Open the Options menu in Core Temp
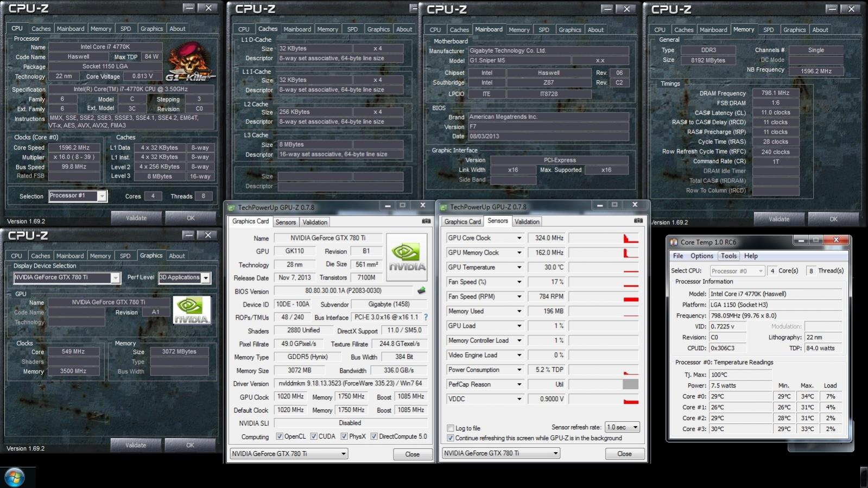This screenshot has width=868, height=488. [702, 256]
